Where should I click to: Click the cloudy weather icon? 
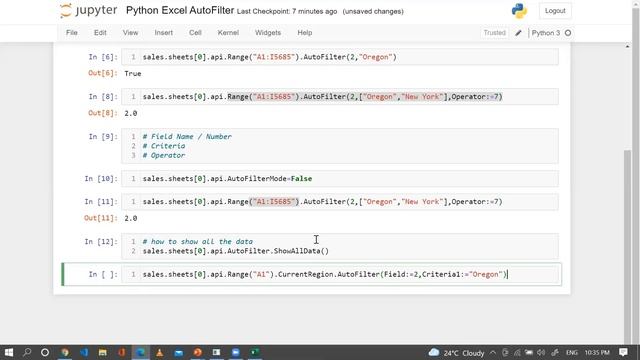434,352
